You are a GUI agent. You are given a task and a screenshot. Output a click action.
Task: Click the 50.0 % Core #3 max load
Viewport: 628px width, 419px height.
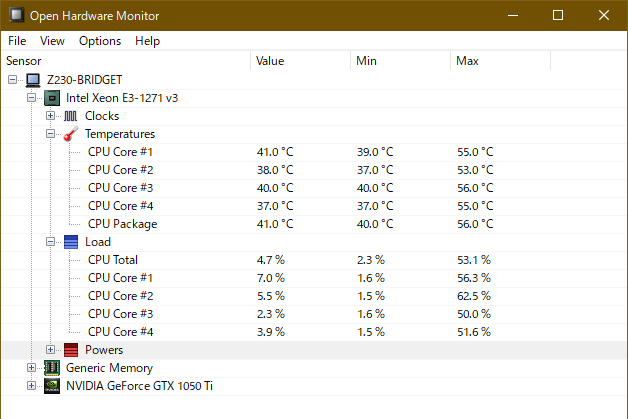(x=474, y=314)
